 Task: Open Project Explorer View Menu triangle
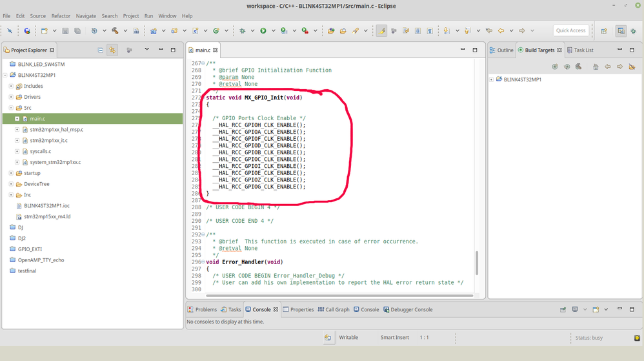[x=146, y=49]
